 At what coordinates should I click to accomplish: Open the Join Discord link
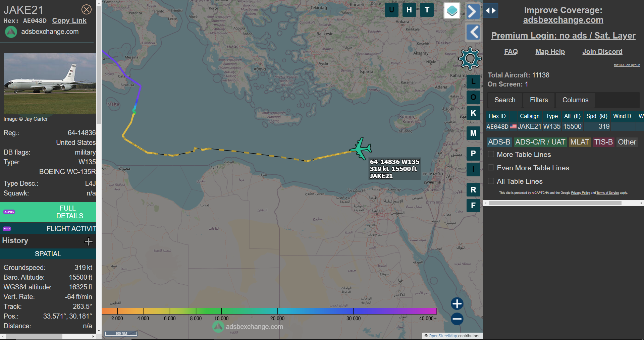tap(602, 52)
